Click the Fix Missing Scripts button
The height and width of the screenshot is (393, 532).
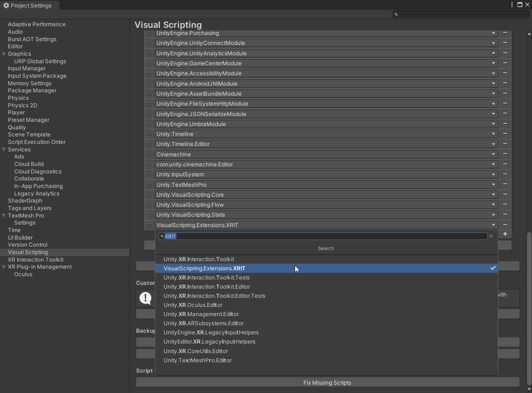coord(328,383)
